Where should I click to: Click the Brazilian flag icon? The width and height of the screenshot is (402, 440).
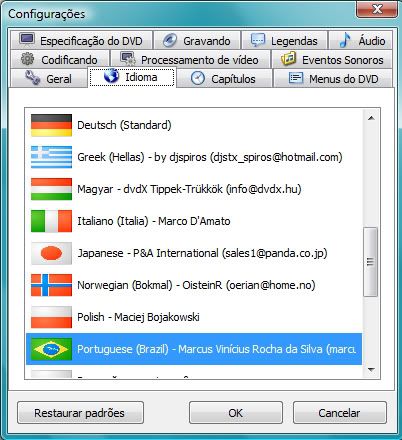coord(51,349)
